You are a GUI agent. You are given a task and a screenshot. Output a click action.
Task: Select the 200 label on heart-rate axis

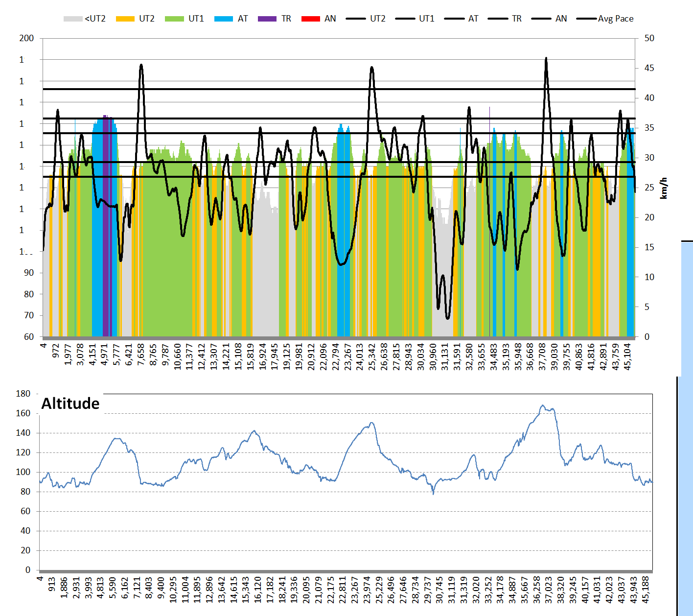26,38
